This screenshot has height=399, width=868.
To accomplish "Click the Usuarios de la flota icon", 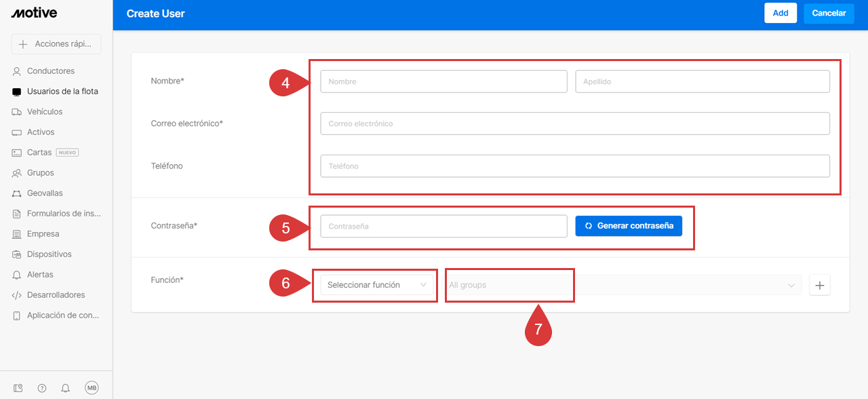I will tap(17, 92).
